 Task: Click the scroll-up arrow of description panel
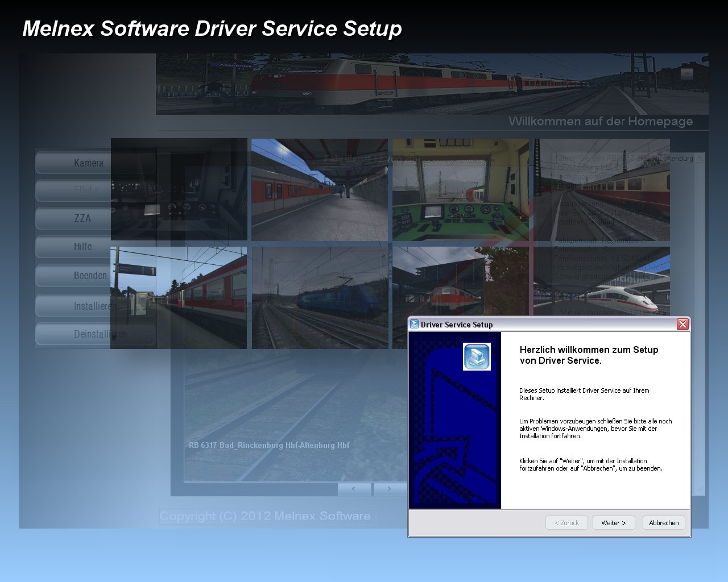700,159
